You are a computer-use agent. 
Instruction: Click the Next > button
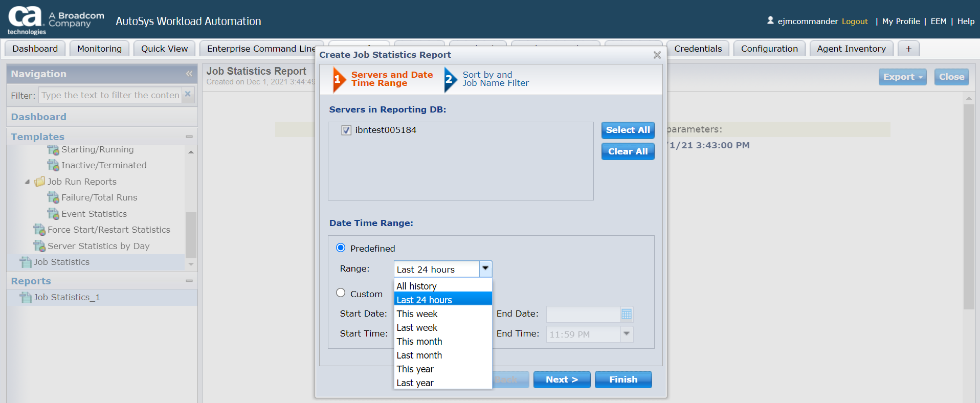[x=562, y=379]
